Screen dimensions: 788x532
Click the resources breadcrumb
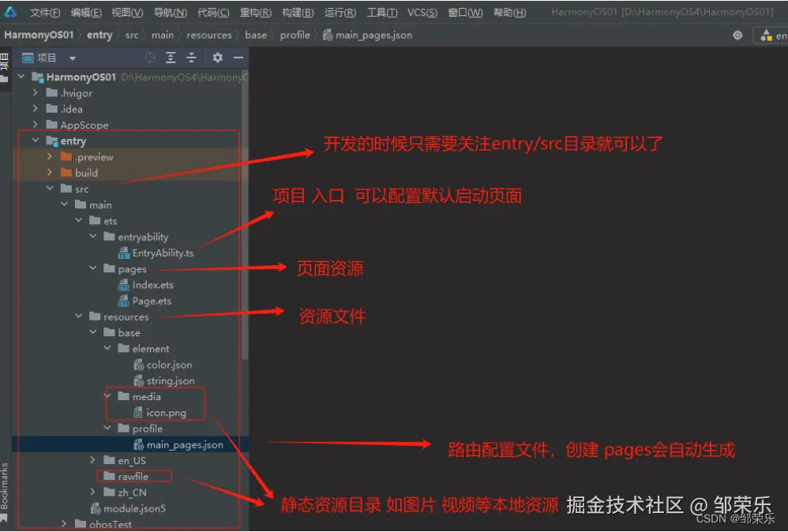(x=209, y=36)
